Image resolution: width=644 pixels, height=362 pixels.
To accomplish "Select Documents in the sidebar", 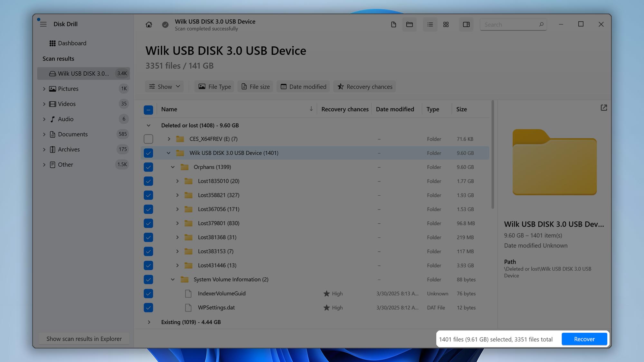I will pos(73,134).
